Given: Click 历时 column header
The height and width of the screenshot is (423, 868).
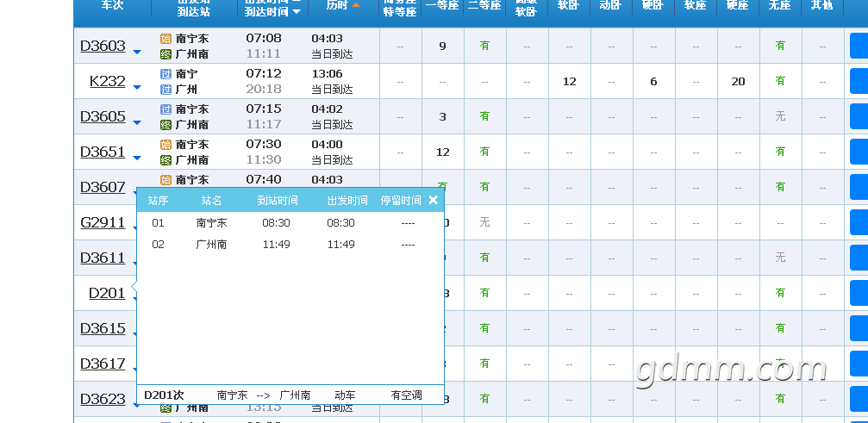Looking at the screenshot, I should 336,5.
